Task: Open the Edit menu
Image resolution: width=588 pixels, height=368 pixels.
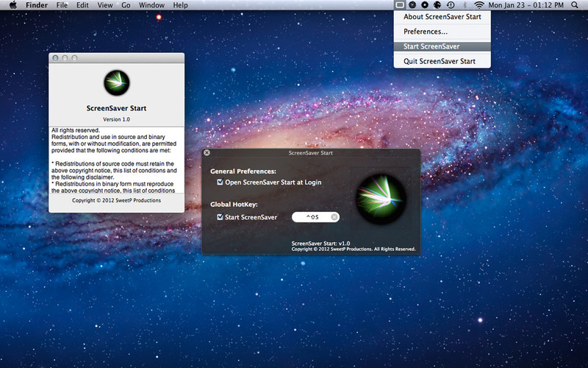Action: pyautogui.click(x=82, y=5)
